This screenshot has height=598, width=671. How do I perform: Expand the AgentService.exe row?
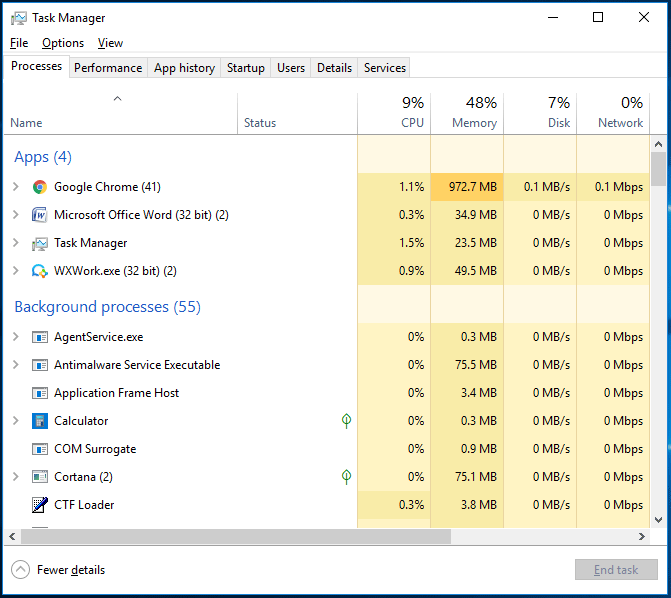16,337
